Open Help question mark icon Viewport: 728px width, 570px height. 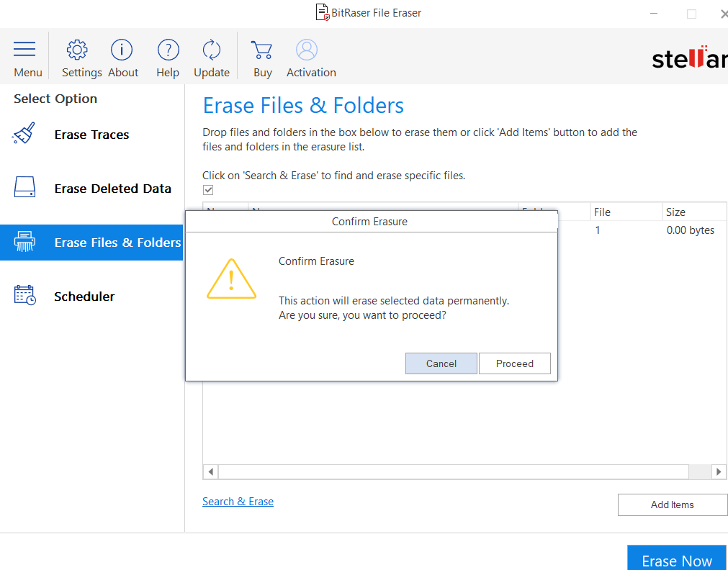tap(168, 50)
